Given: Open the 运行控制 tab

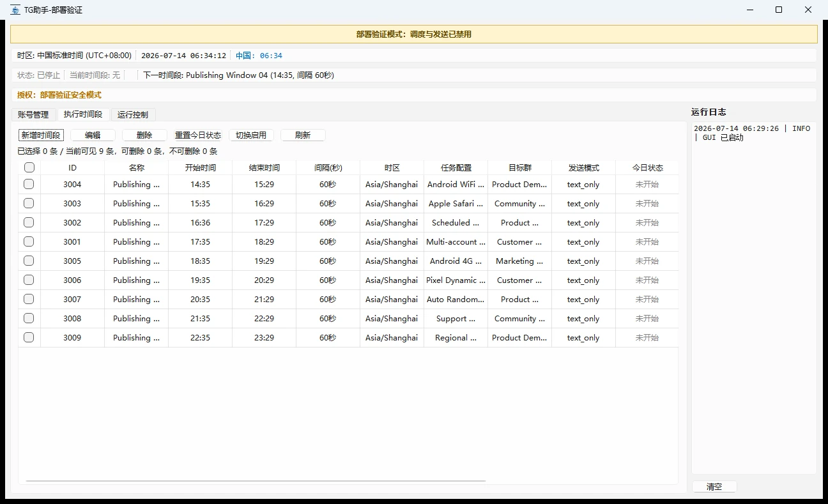Looking at the screenshot, I should (x=133, y=115).
